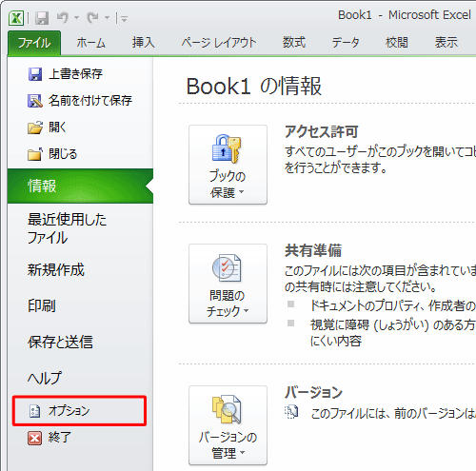
Task: Click the 閉じる folder icon
Action: click(x=35, y=154)
